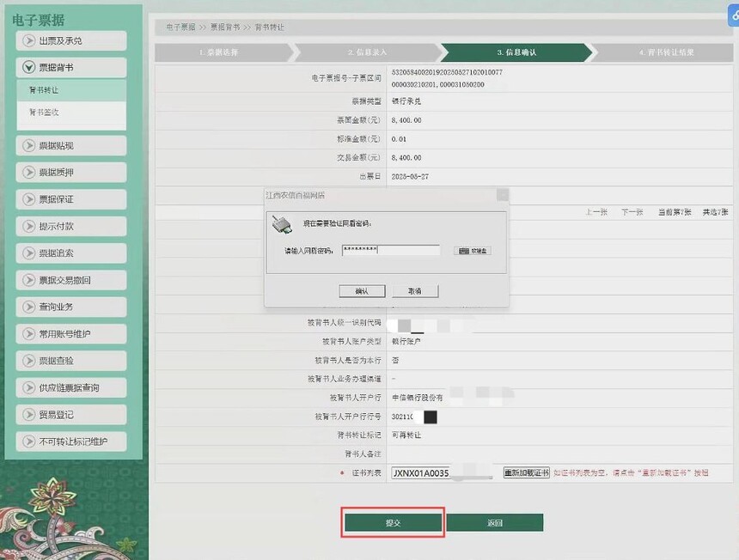The width and height of the screenshot is (739, 560).
Task: Click the 标准金额 value 0.01
Action: [399, 139]
